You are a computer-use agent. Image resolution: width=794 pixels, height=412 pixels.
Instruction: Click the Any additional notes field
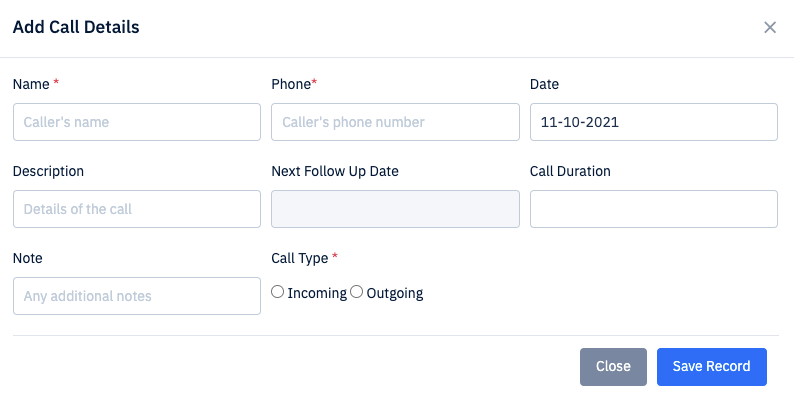[137, 296]
